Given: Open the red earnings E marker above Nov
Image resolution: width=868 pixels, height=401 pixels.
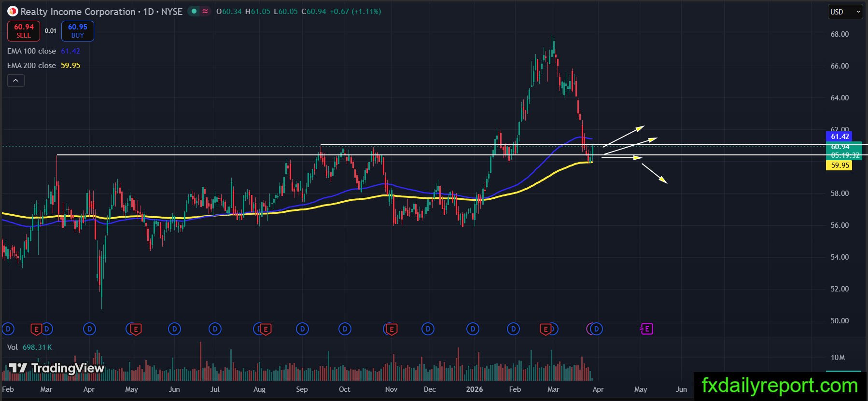Looking at the screenshot, I should (392, 330).
